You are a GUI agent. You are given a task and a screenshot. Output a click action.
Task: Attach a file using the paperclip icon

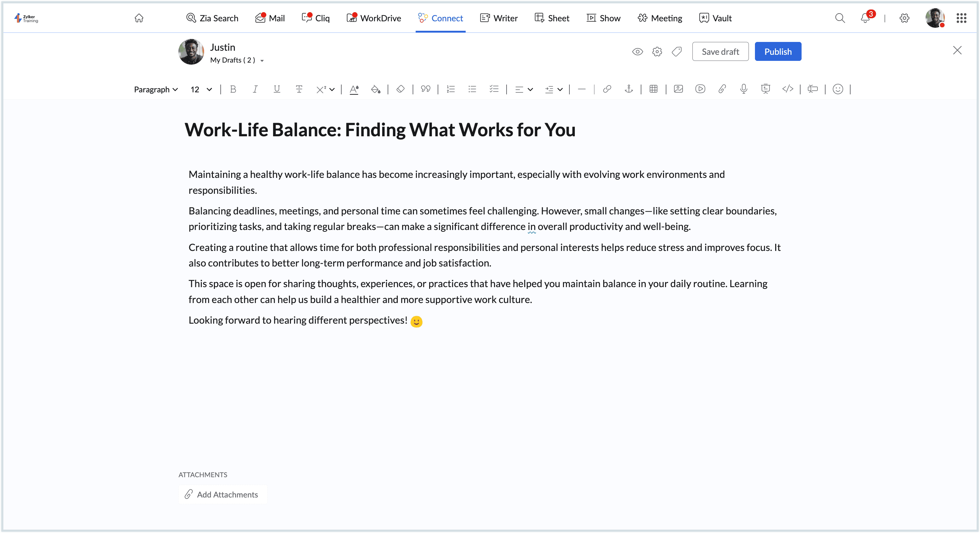[x=722, y=89]
